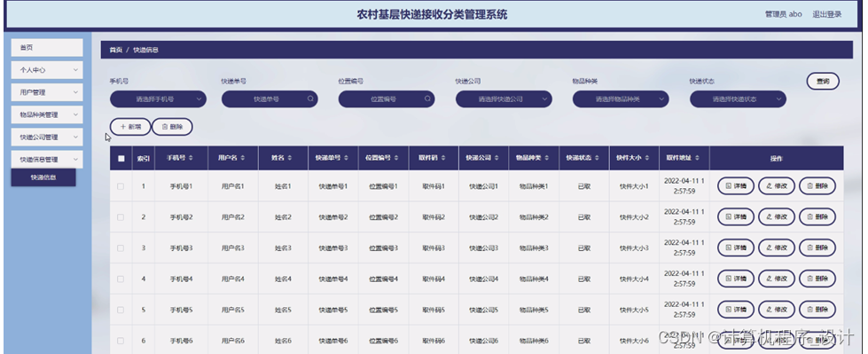This screenshot has width=868, height=354.
Task: Click 首页 breadcrumb link
Action: (x=115, y=50)
